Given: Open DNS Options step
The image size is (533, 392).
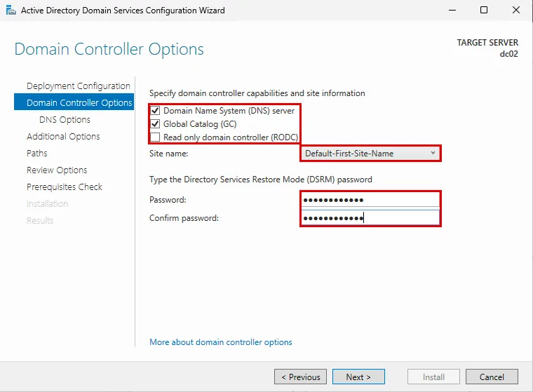Looking at the screenshot, I should click(65, 120).
